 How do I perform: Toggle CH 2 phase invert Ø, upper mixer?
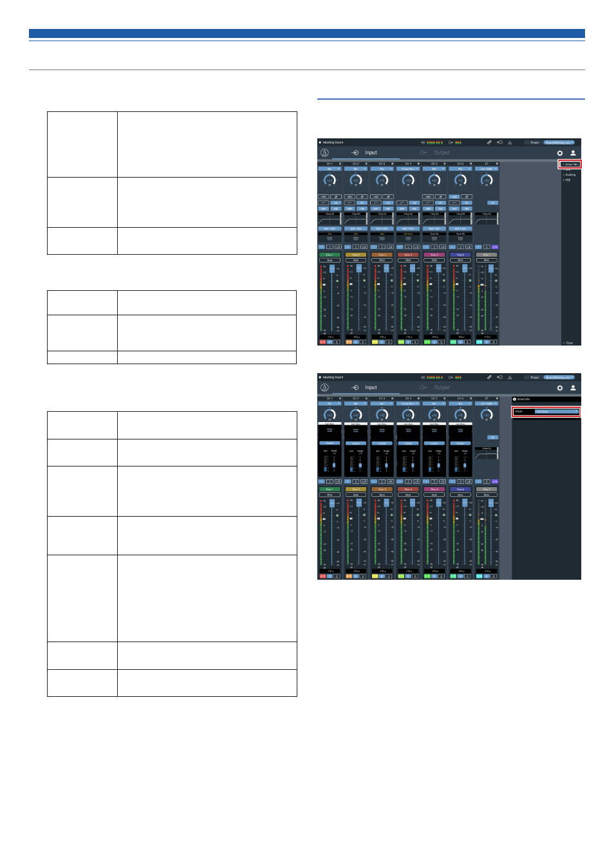pyautogui.click(x=362, y=197)
